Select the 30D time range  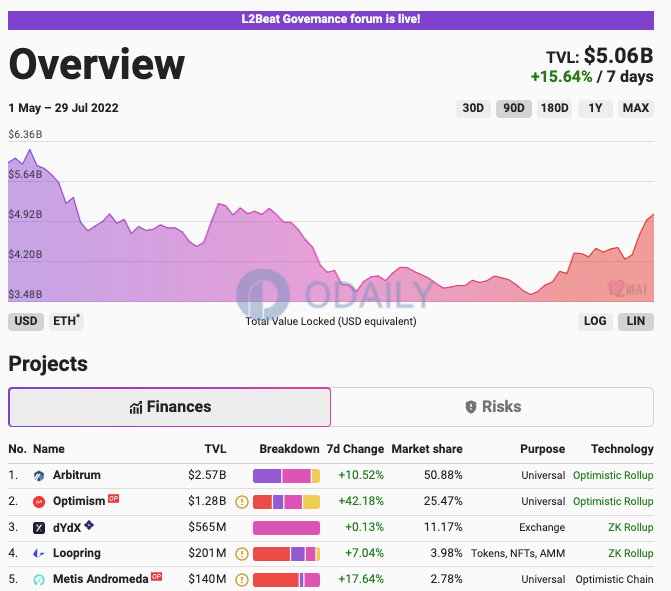pyautogui.click(x=473, y=108)
